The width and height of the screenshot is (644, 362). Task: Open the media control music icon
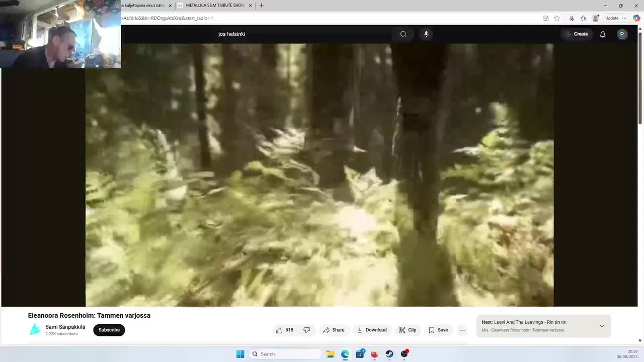[x=571, y=18]
